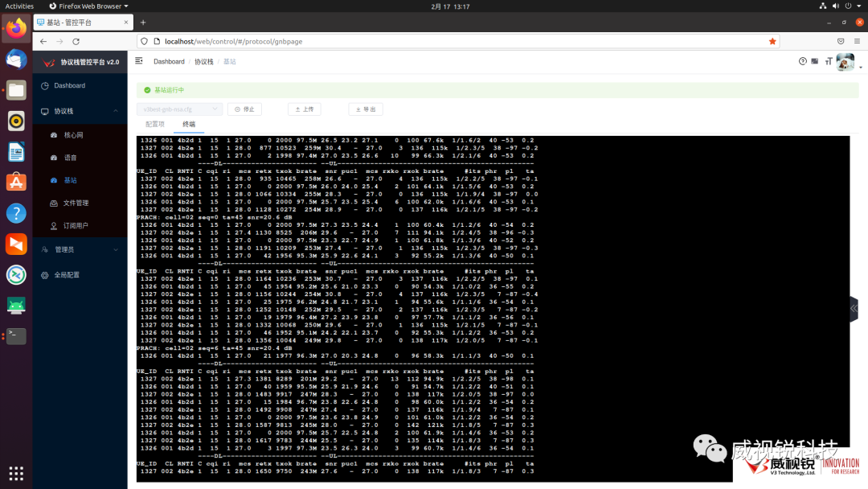Collapse the sidebar with hamburger toggle
This screenshot has height=489, width=868.
click(x=139, y=61)
